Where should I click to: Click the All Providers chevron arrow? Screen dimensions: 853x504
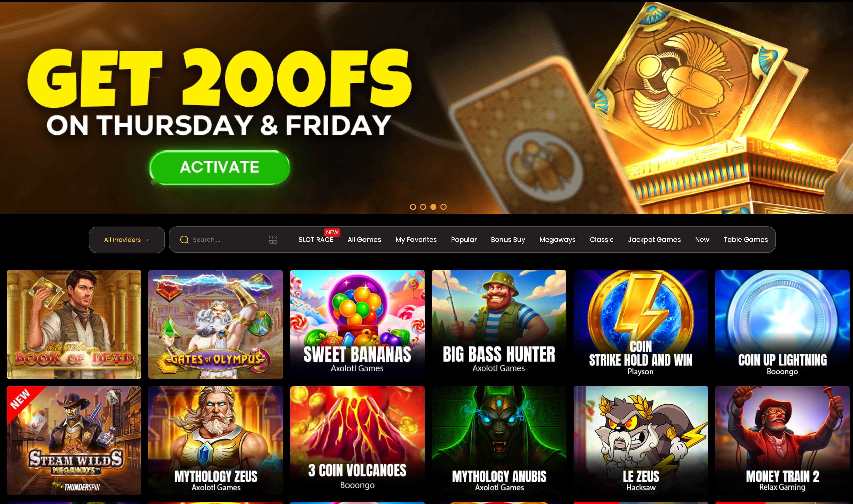pos(148,240)
